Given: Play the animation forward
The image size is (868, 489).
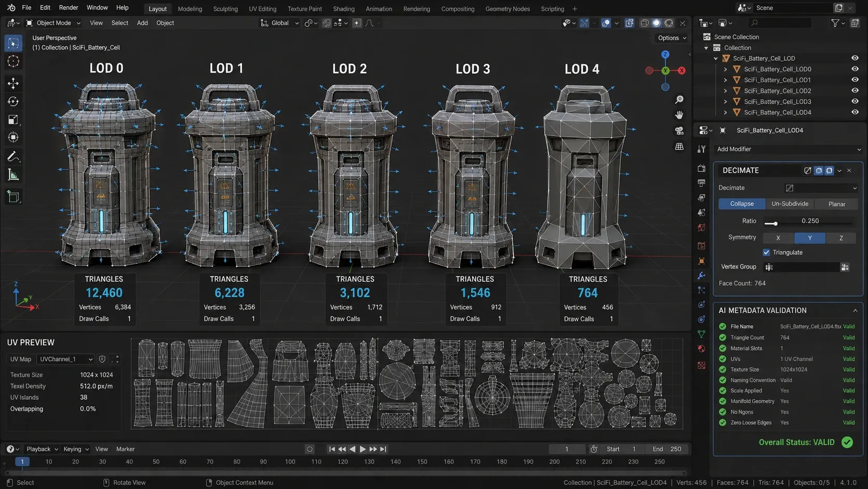Looking at the screenshot, I should [363, 449].
